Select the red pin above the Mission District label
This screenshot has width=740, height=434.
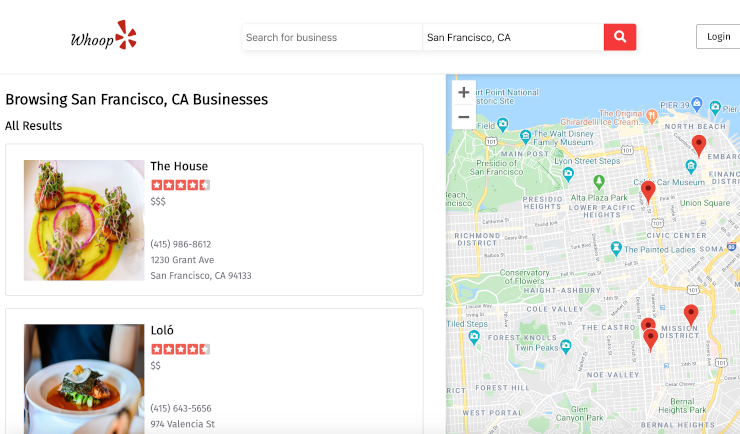[691, 315]
